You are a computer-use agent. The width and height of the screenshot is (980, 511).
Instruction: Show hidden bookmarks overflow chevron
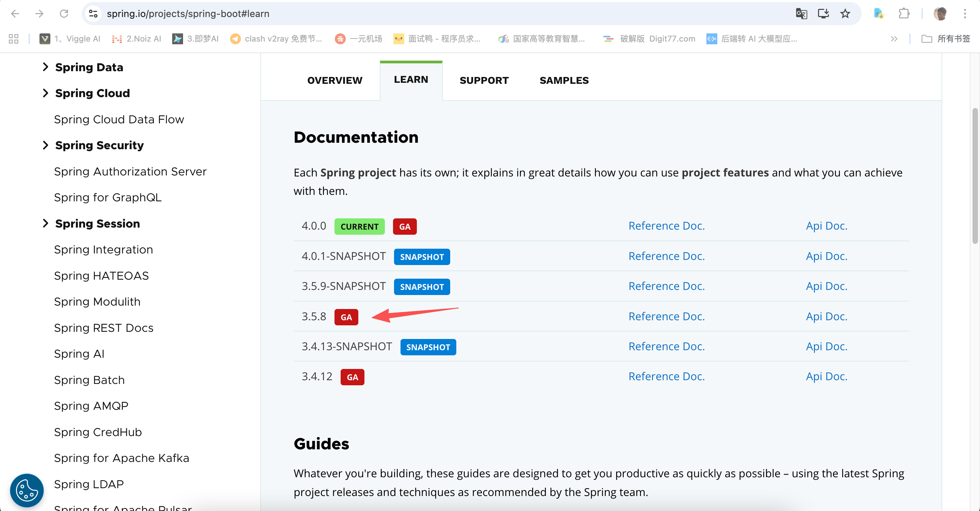[894, 39]
